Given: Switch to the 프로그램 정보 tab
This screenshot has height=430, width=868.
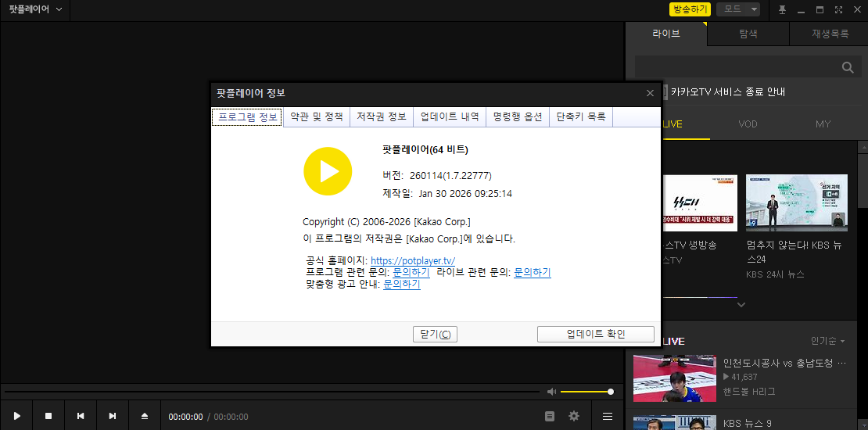Looking at the screenshot, I should [x=247, y=116].
